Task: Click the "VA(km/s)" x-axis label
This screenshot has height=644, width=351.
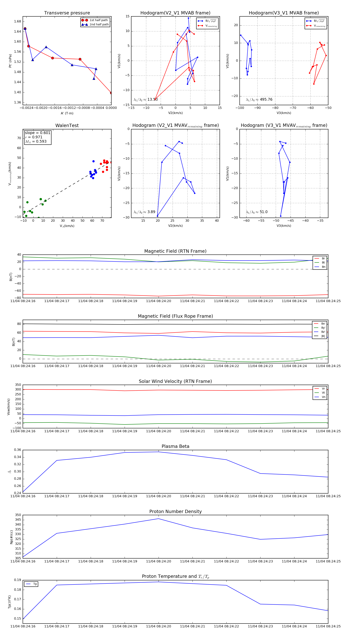Action: 67,226
